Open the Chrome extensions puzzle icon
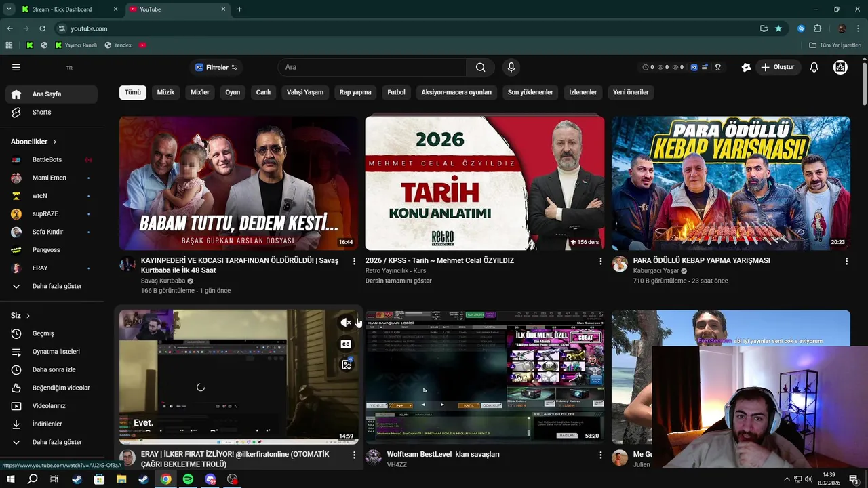 [x=817, y=28]
